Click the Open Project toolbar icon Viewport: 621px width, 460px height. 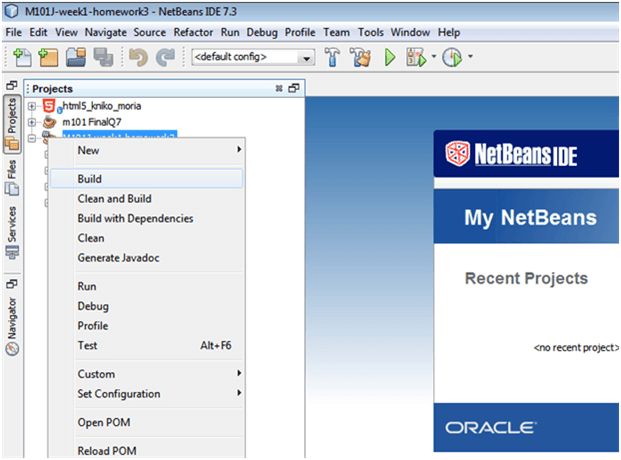[76, 57]
